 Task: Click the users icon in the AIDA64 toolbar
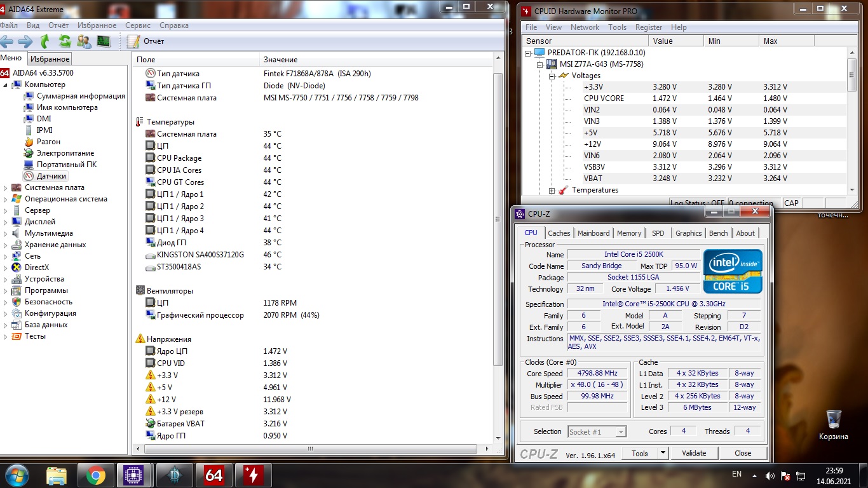pyautogui.click(x=83, y=42)
